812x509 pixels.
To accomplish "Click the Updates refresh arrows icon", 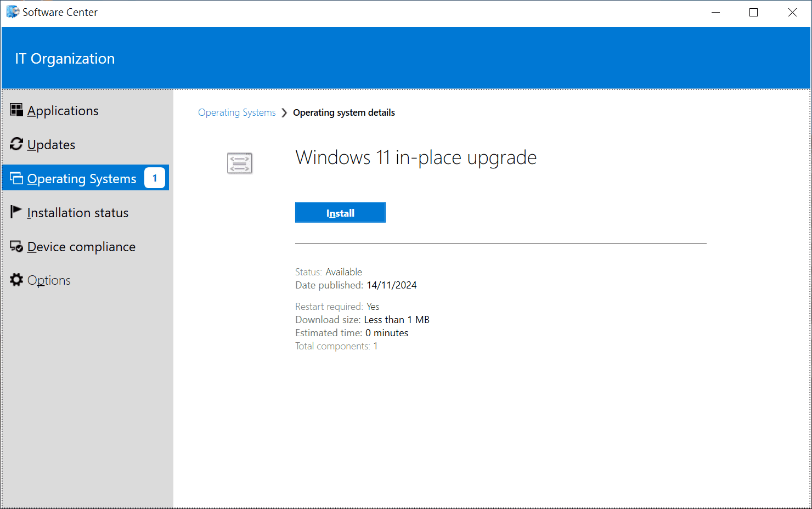I will tap(16, 144).
